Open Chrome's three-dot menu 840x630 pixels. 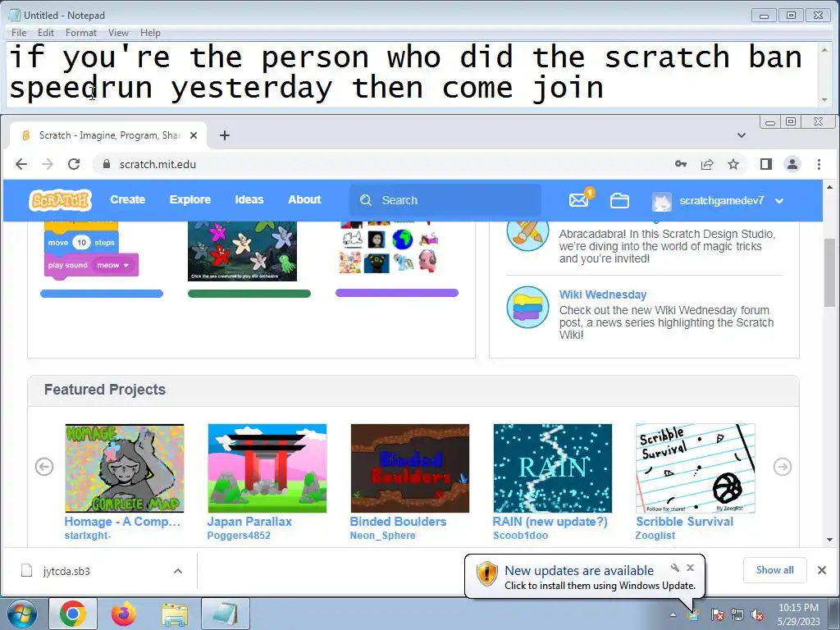pyautogui.click(x=819, y=164)
